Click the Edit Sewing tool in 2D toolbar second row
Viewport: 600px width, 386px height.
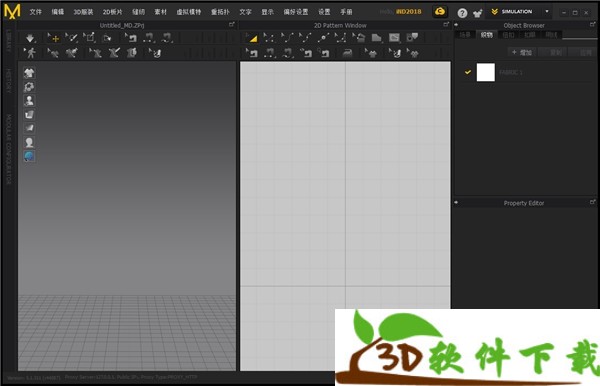(251, 53)
